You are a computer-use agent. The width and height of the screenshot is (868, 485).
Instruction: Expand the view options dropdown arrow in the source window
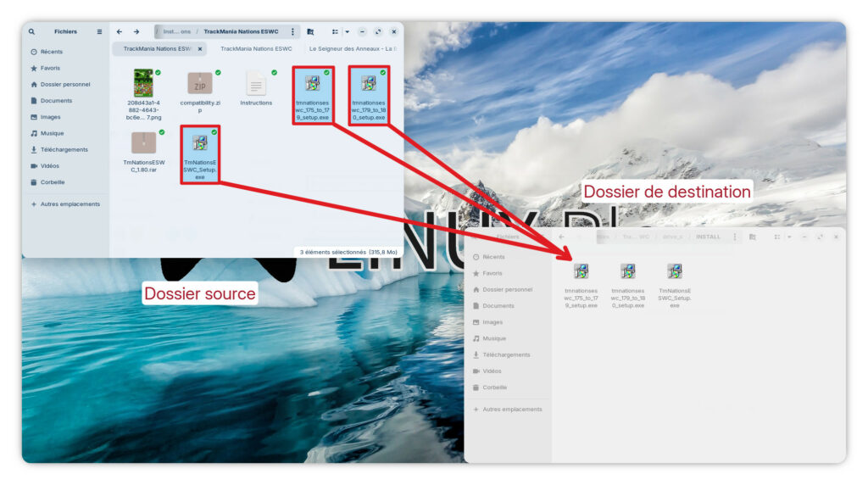tap(347, 31)
